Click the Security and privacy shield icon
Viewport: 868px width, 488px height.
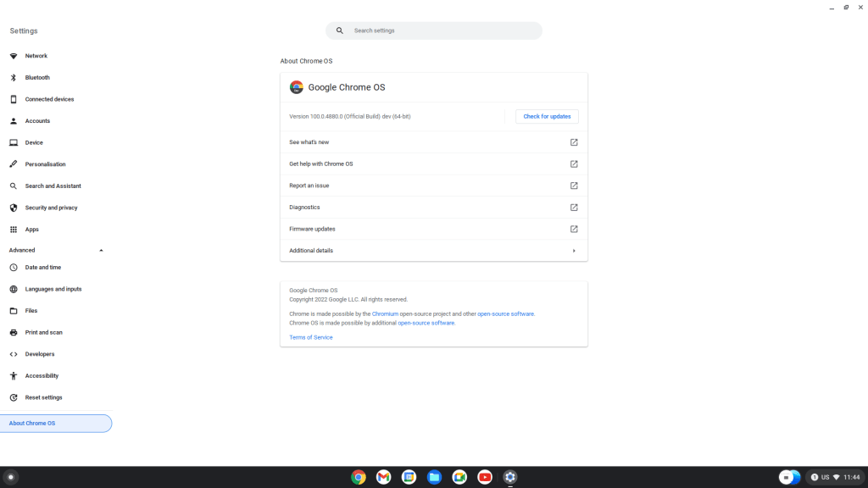click(x=14, y=208)
